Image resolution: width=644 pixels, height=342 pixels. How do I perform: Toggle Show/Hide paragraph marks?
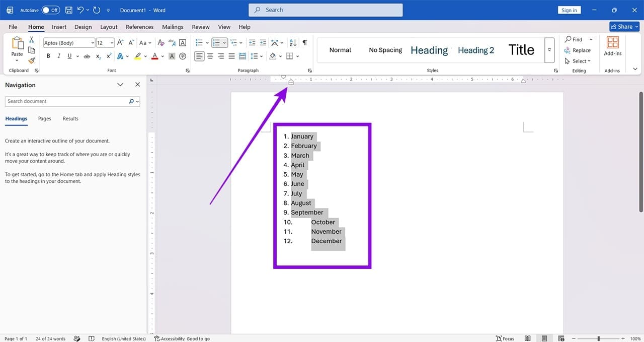[304, 43]
